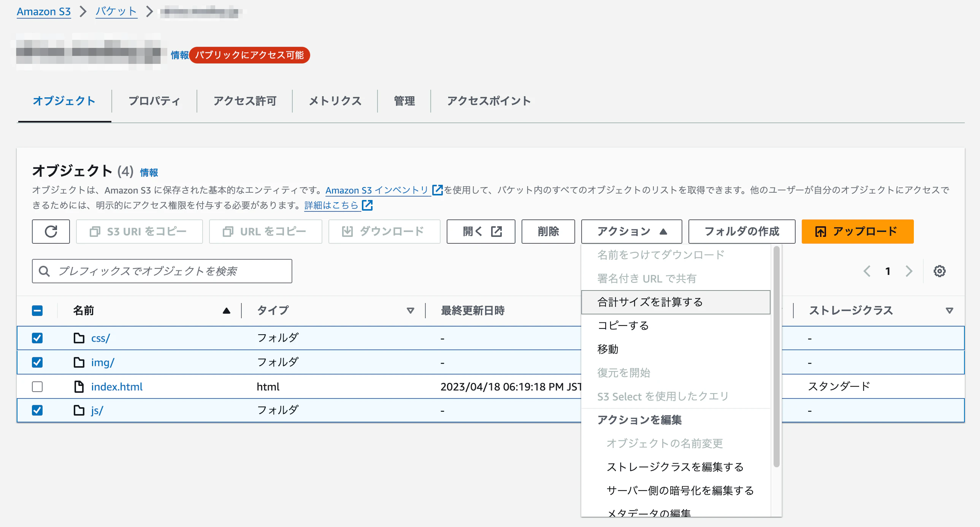Open table preferences gear icon
Image resolution: width=980 pixels, height=527 pixels.
click(939, 271)
